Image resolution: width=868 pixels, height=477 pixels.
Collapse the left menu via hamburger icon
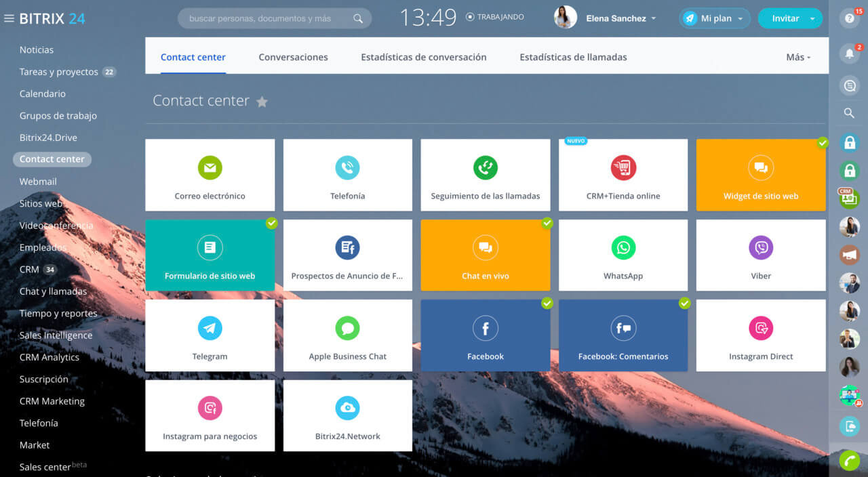click(9, 18)
